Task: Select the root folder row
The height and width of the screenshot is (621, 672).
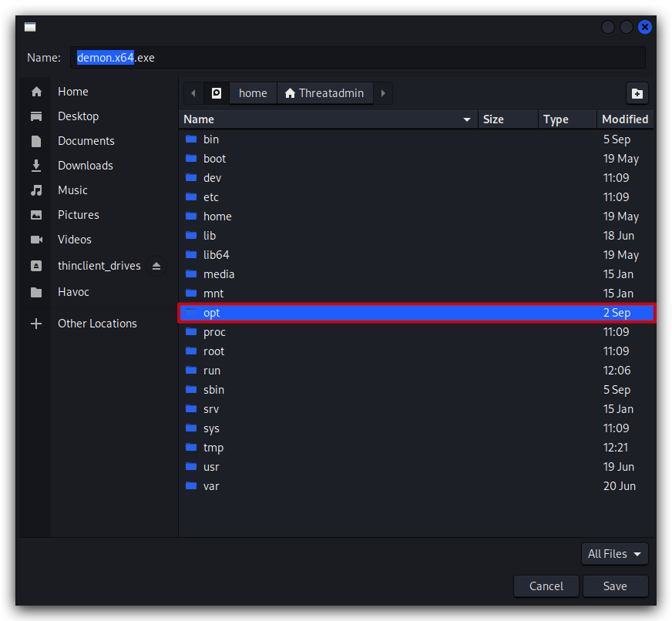Action: 417,351
